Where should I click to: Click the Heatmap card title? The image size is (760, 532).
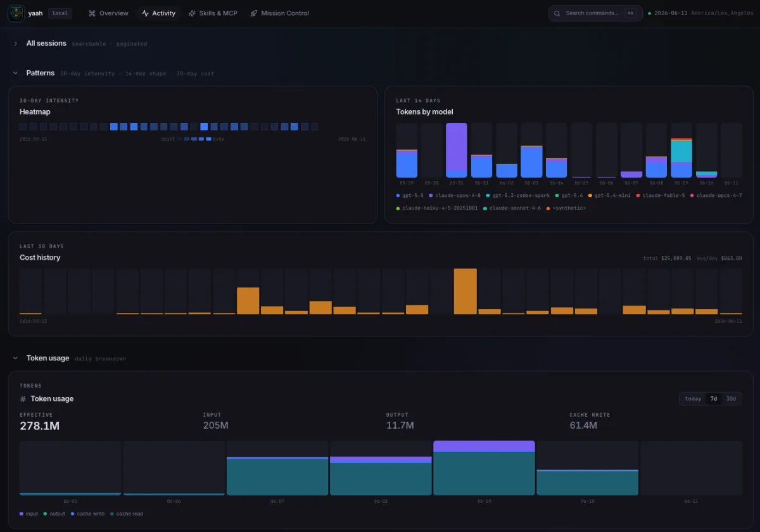coord(35,112)
